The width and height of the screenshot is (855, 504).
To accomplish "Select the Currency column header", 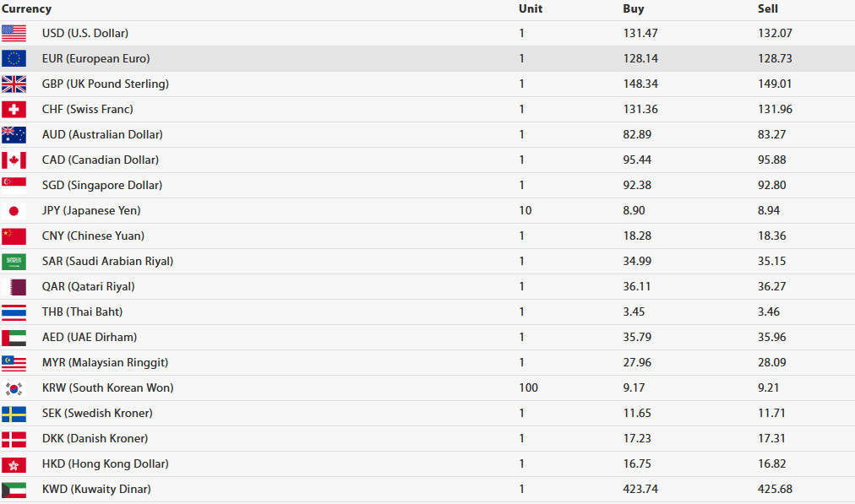I will [x=26, y=8].
